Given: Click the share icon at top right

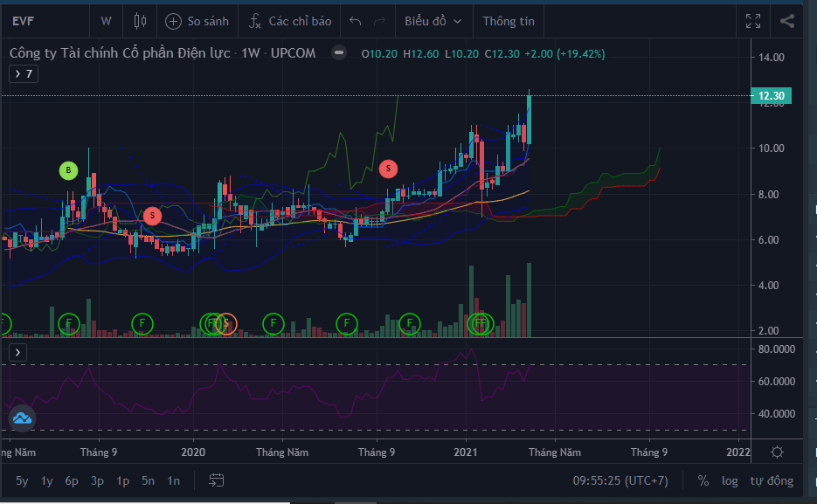Looking at the screenshot, I should click(787, 21).
